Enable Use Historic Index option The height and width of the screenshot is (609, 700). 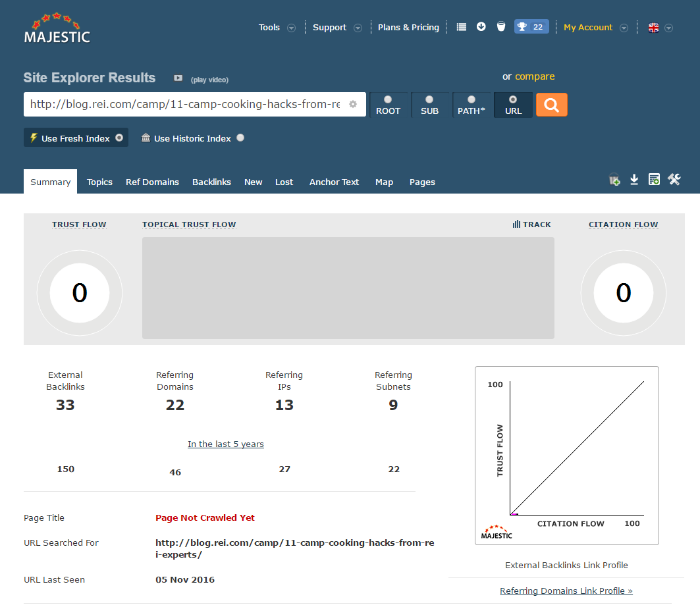pos(240,138)
